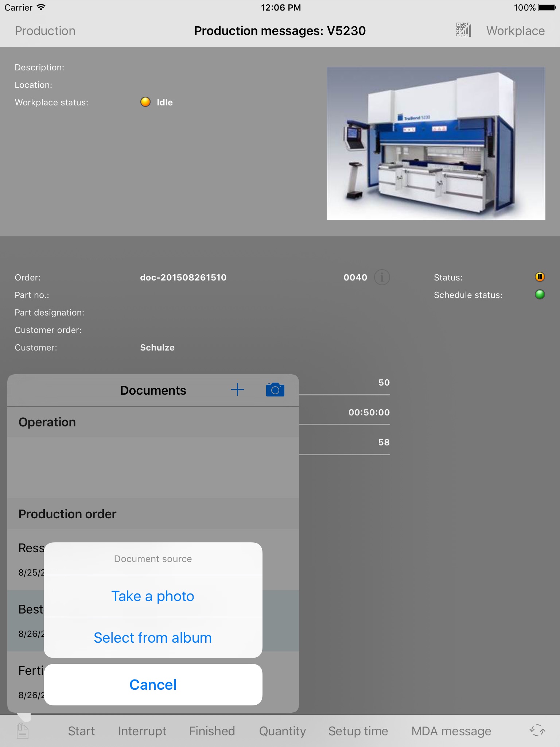Screen dimensions: 560x747
Task: Tap the customer name Schulze
Action: (x=157, y=348)
